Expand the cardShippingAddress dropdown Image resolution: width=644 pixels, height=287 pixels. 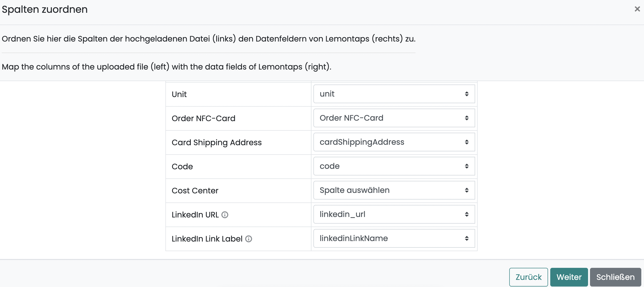coord(394,142)
